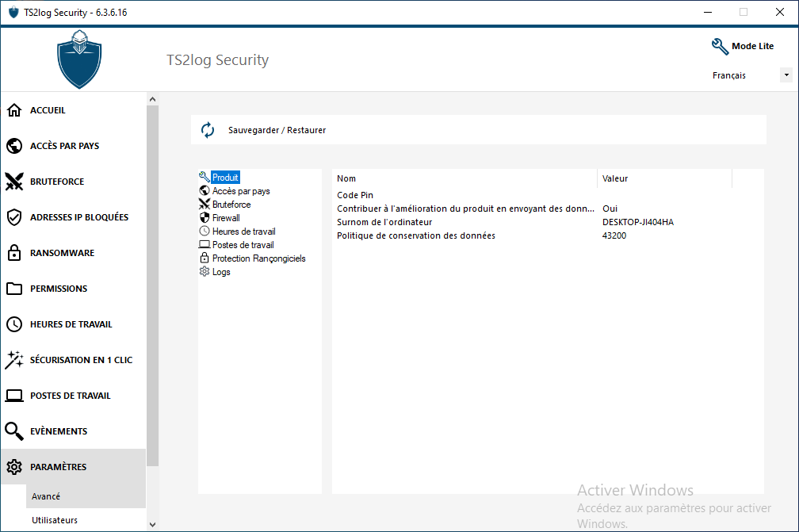Select the Paramètres menu entry
Image resolution: width=799 pixels, height=532 pixels.
[x=74, y=467]
